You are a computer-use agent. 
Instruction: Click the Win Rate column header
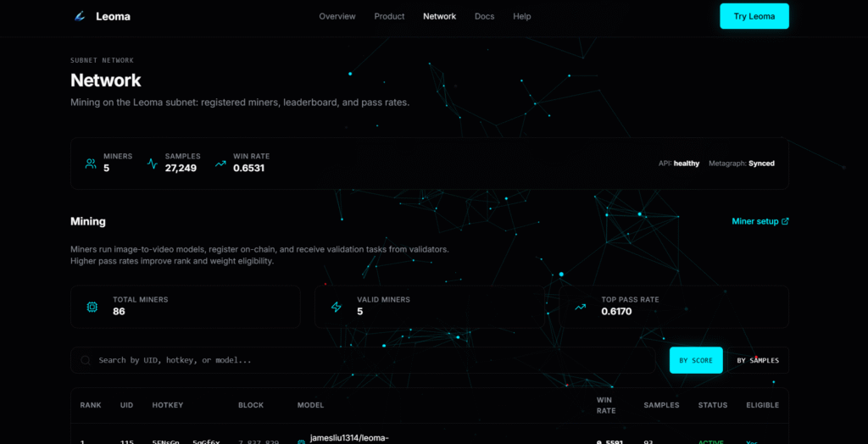click(606, 405)
